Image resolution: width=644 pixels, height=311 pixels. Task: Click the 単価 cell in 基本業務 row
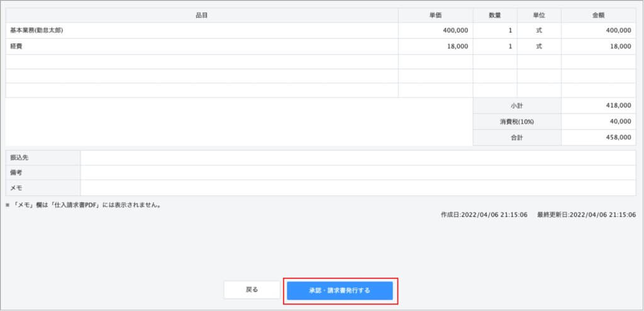point(435,30)
